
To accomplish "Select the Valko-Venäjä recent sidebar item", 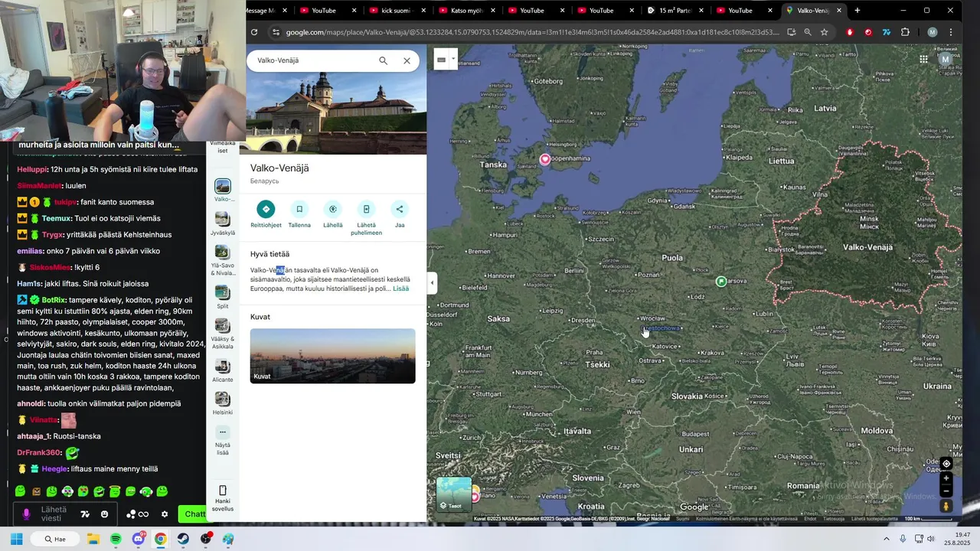I will click(223, 190).
